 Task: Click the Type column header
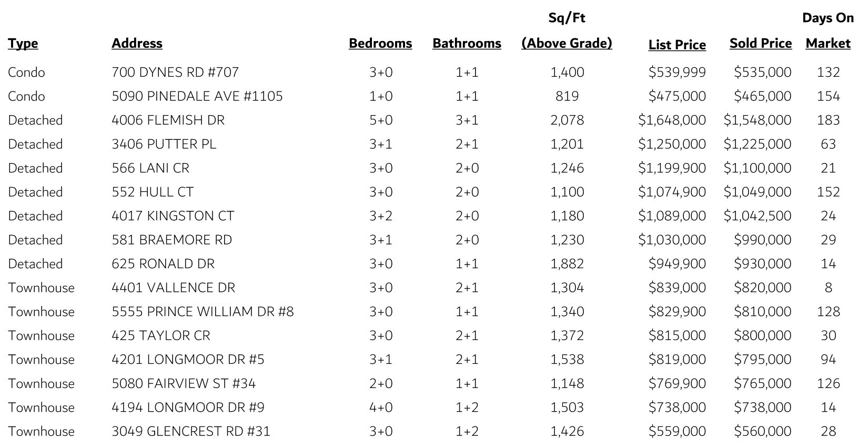[x=23, y=43]
